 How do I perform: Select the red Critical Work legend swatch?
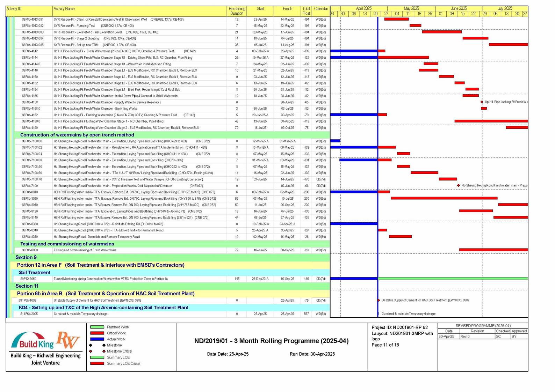(x=97, y=333)
